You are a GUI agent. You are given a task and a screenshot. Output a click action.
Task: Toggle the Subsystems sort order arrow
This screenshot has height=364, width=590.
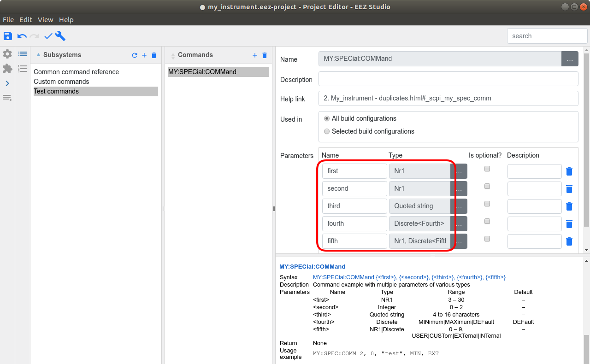tap(38, 54)
